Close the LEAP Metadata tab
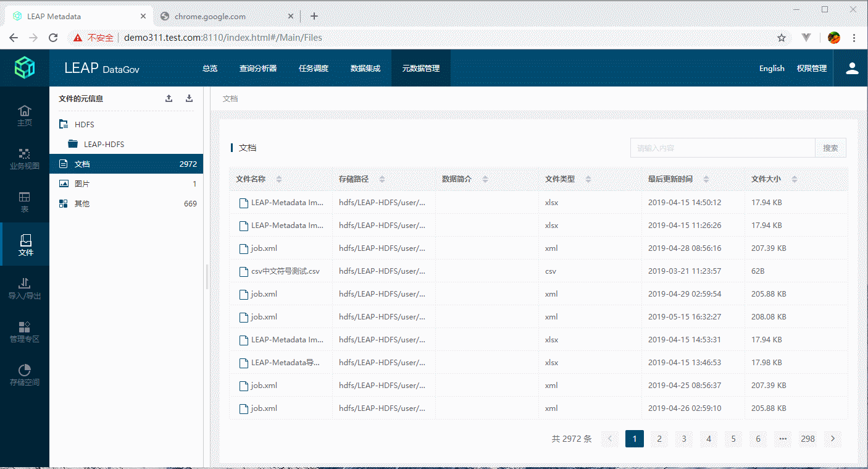 (x=143, y=16)
